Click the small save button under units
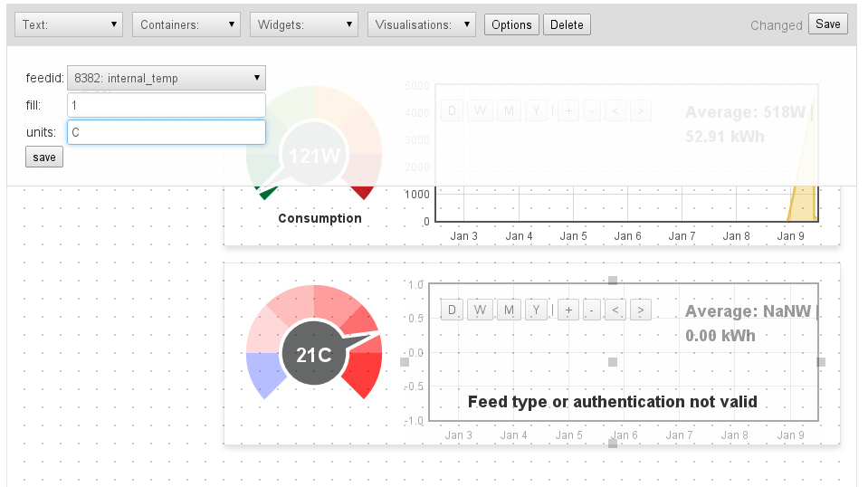Screen dimensions: 868x487 (x=44, y=158)
